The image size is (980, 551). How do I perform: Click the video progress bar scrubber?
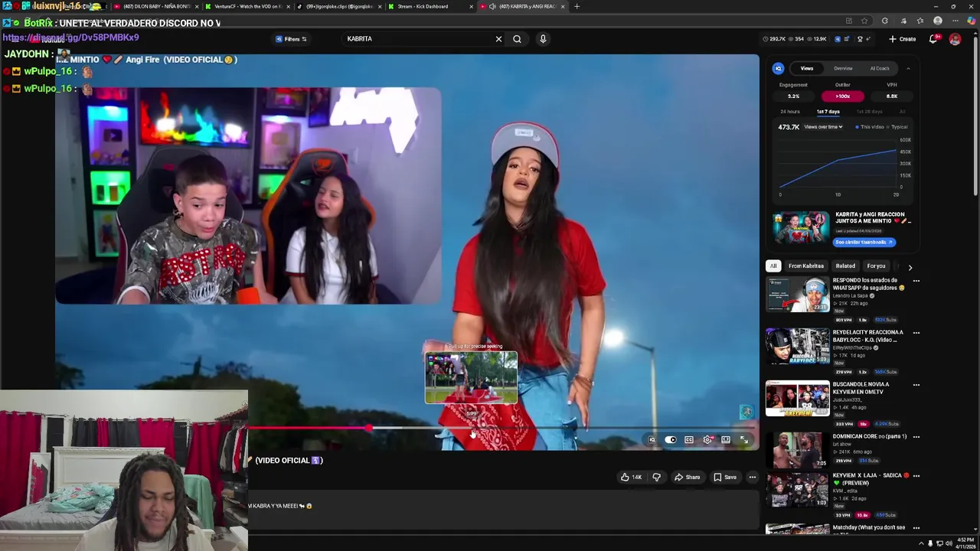tap(370, 429)
